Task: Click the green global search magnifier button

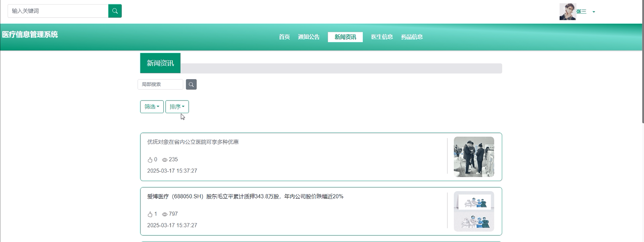Action: 115,11
